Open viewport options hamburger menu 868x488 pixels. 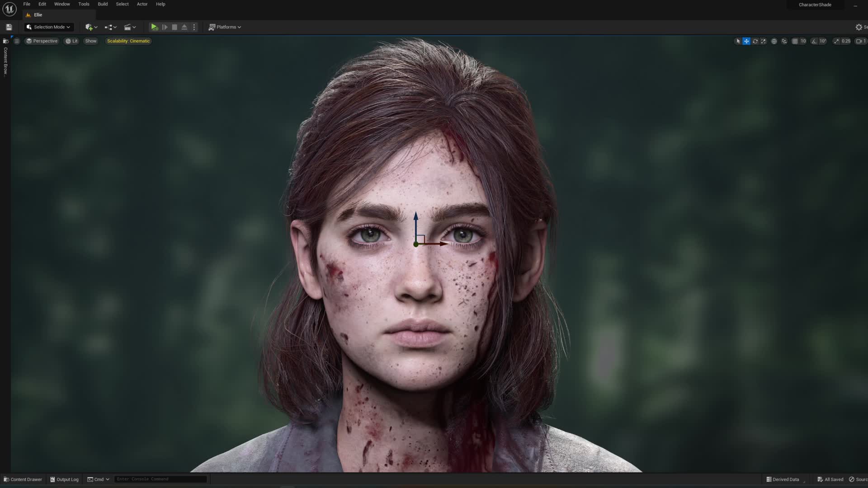tap(17, 41)
